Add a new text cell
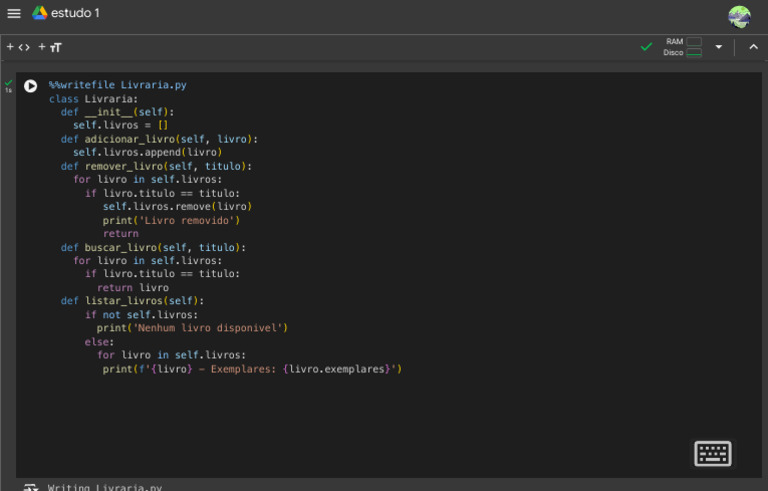 click(49, 47)
